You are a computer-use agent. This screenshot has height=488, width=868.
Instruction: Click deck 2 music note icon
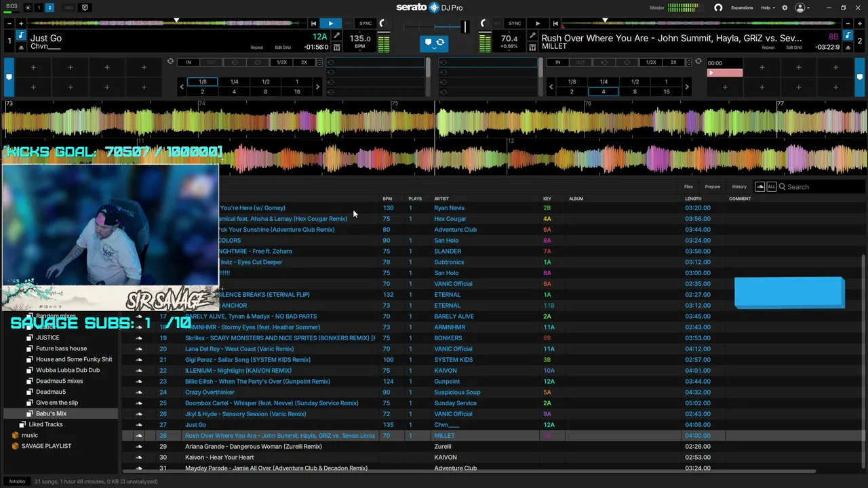[x=846, y=35]
